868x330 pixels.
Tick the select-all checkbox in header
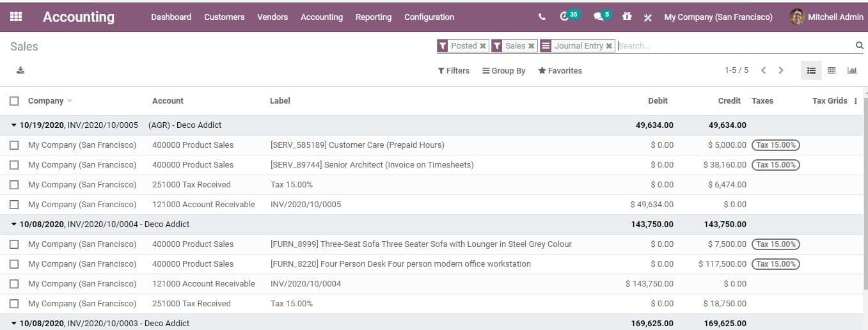click(15, 101)
